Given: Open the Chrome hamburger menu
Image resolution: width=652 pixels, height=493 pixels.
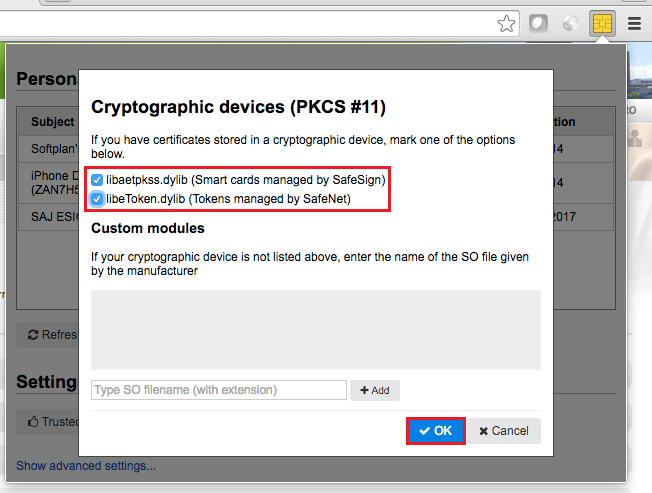Looking at the screenshot, I should click(634, 23).
